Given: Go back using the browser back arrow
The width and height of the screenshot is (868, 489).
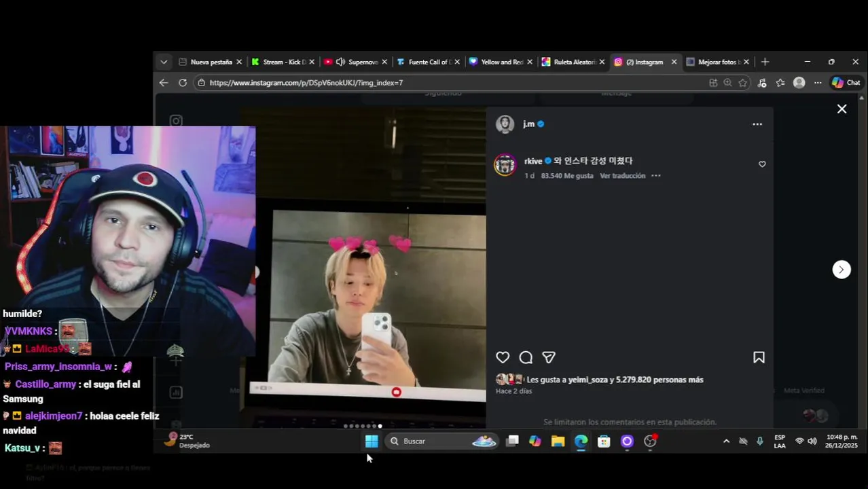Looking at the screenshot, I should click(164, 82).
